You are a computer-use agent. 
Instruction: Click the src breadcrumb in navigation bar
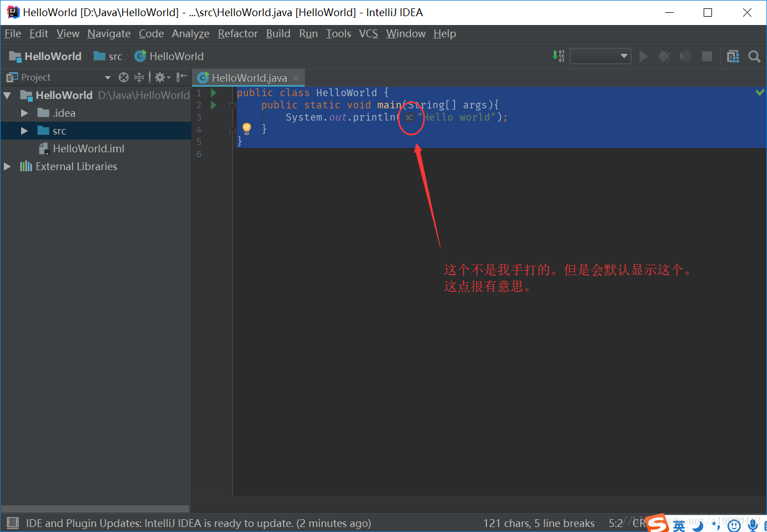pos(108,56)
